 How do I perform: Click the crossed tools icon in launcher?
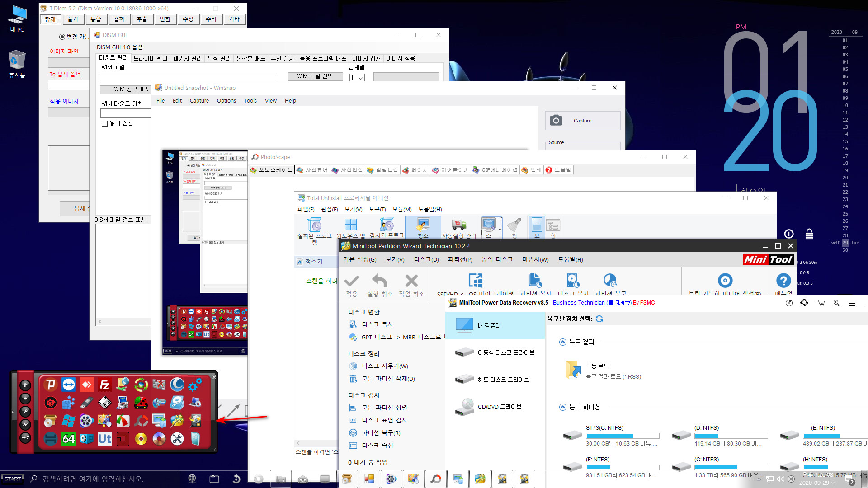[177, 439]
